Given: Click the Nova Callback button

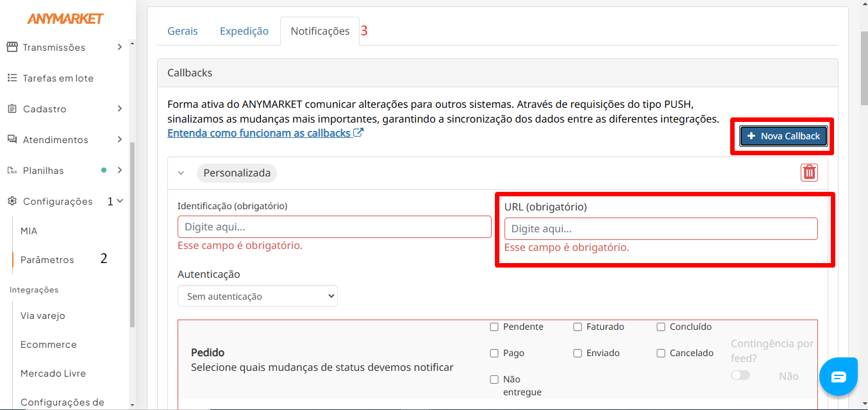Looking at the screenshot, I should pos(783,136).
